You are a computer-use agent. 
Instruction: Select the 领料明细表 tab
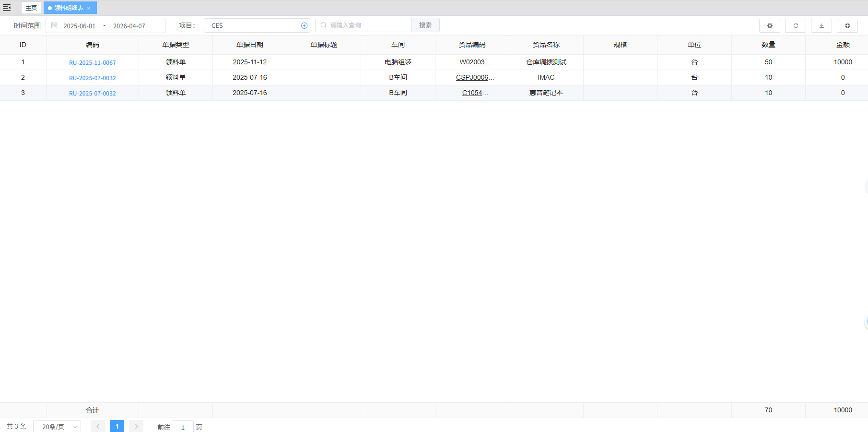tap(68, 8)
